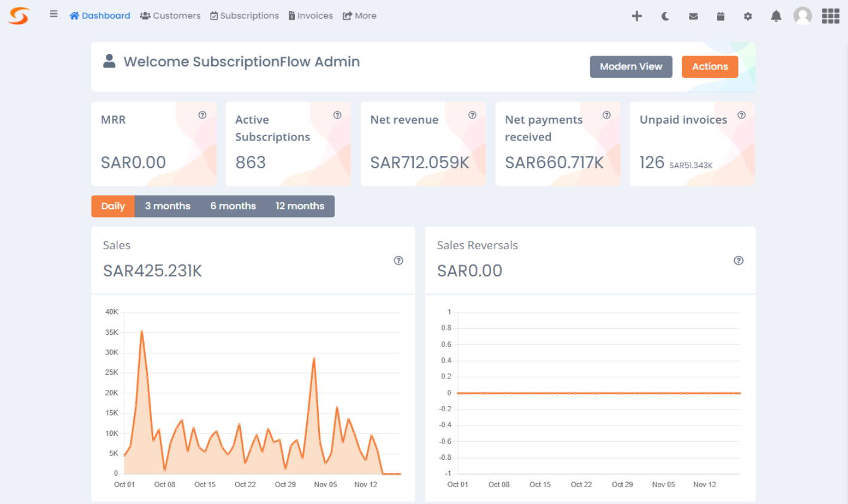This screenshot has height=504, width=848.
Task: Click the MRR value SAR0.00
Action: pyautogui.click(x=133, y=163)
